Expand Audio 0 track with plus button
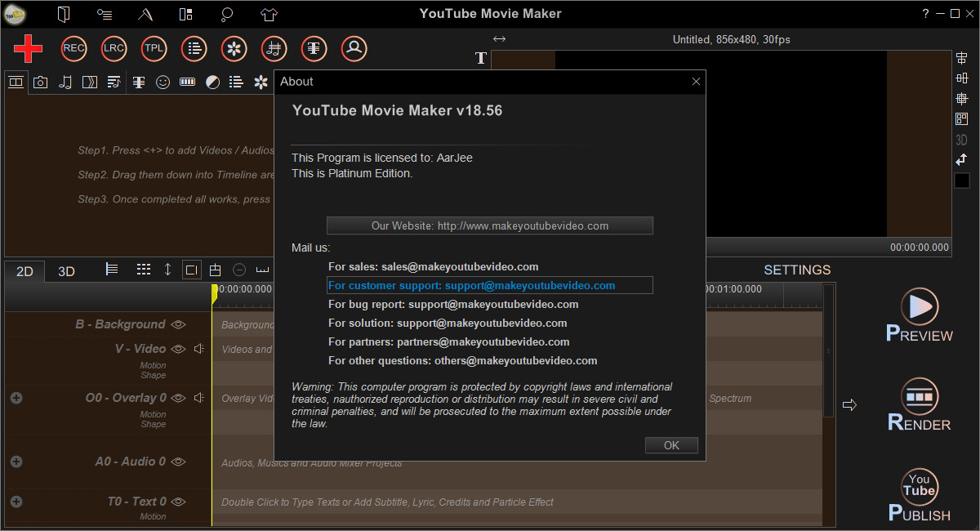 pyautogui.click(x=16, y=462)
